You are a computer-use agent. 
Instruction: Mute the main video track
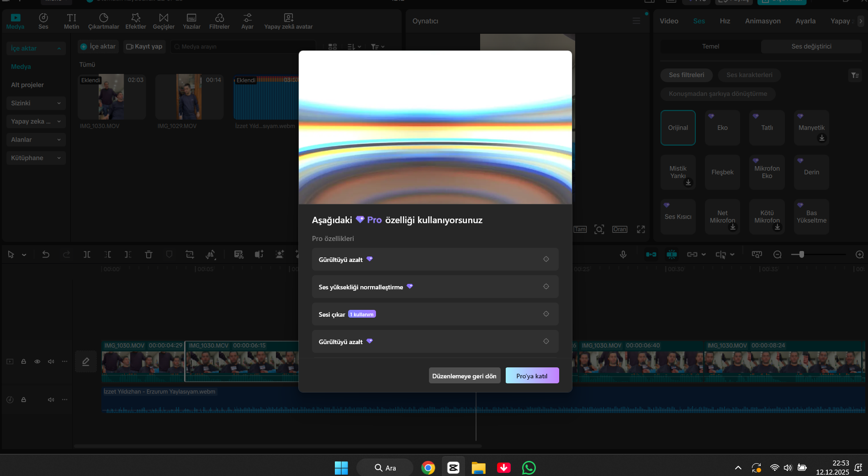(51, 361)
